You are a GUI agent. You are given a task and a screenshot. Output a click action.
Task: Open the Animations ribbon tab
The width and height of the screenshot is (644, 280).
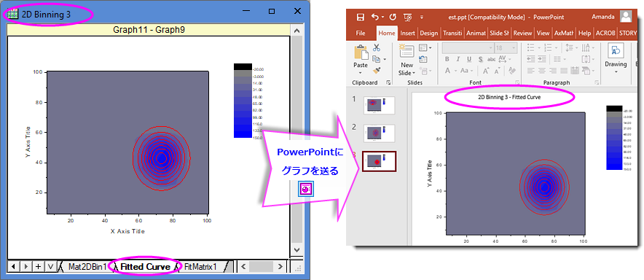tap(476, 34)
